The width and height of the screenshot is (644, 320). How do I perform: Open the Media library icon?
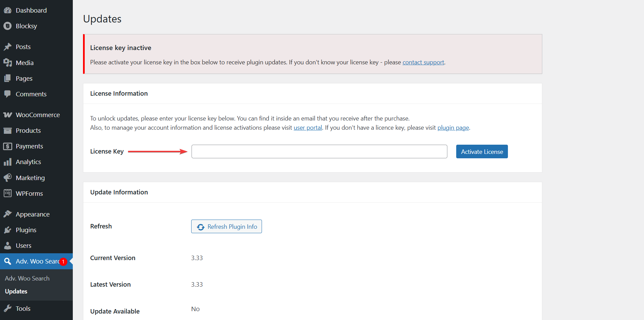7,63
